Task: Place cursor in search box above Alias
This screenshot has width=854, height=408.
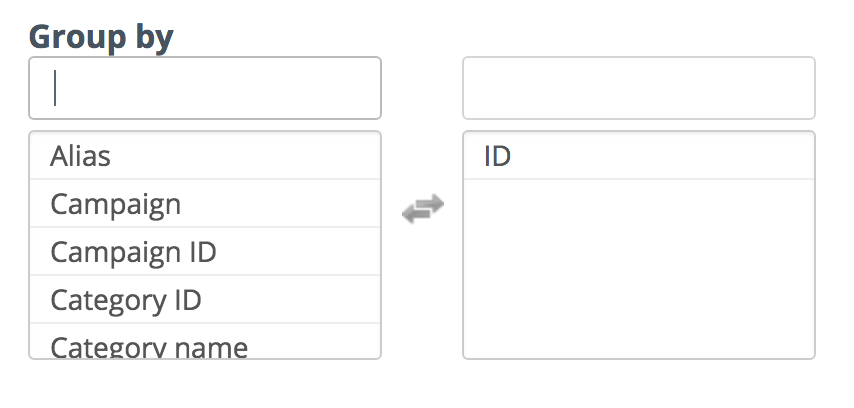Action: tap(205, 88)
